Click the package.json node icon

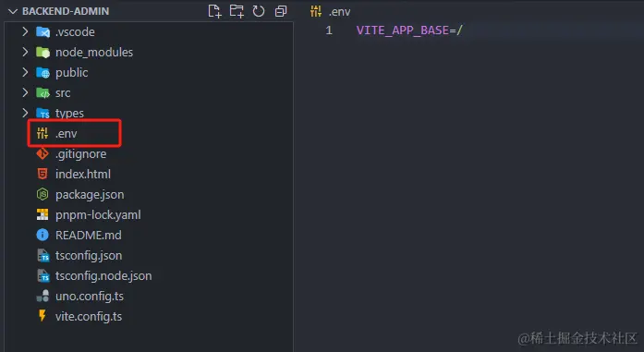click(43, 194)
